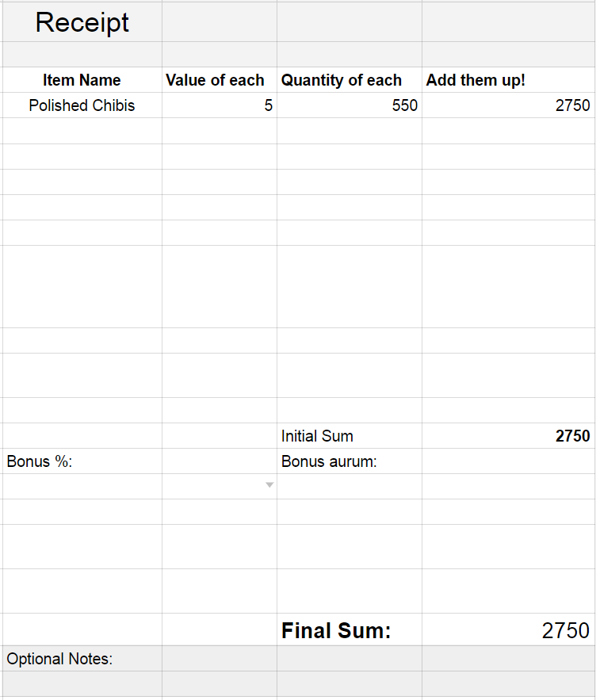
Task: Select the value cell containing 5
Action: [220, 105]
